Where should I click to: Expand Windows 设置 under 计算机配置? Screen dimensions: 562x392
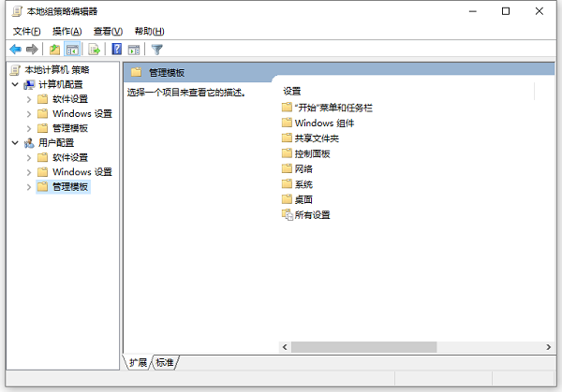coord(29,114)
